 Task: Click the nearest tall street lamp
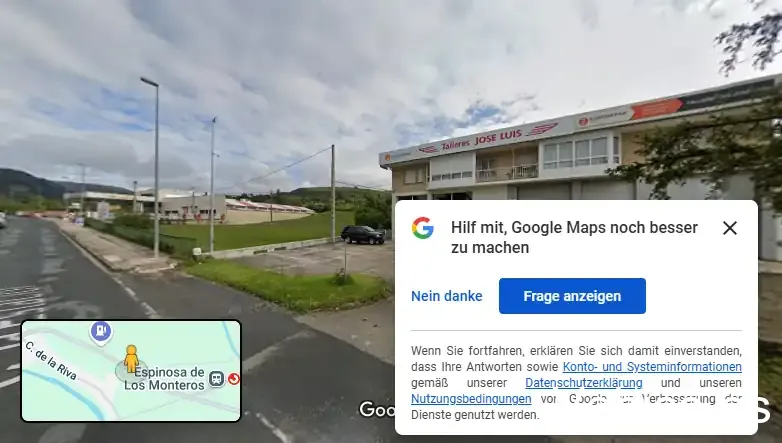point(154,167)
